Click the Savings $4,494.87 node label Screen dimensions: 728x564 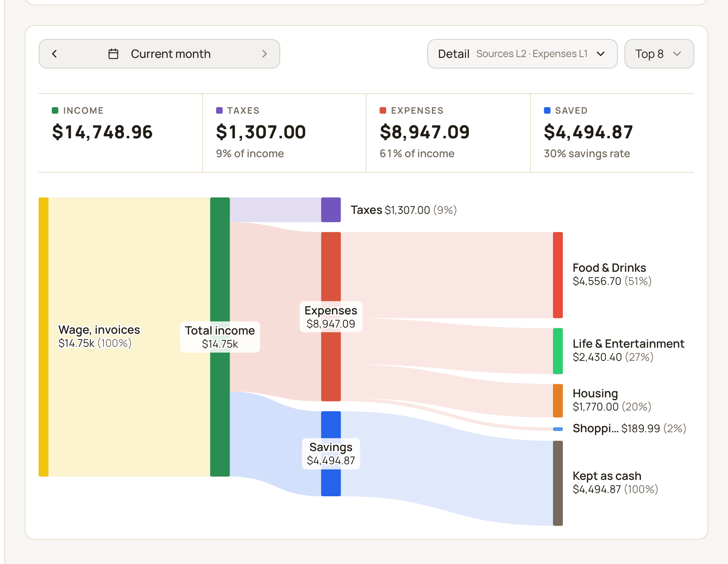click(331, 454)
